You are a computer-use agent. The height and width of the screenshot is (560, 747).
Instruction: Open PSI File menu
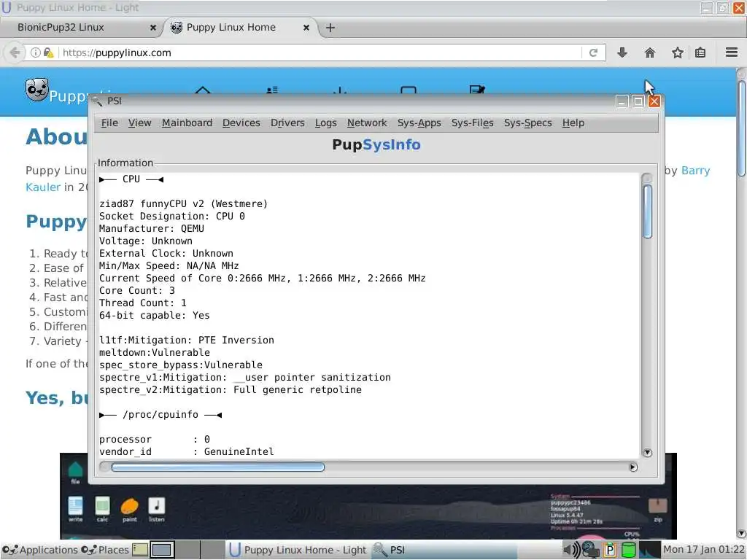pos(109,122)
